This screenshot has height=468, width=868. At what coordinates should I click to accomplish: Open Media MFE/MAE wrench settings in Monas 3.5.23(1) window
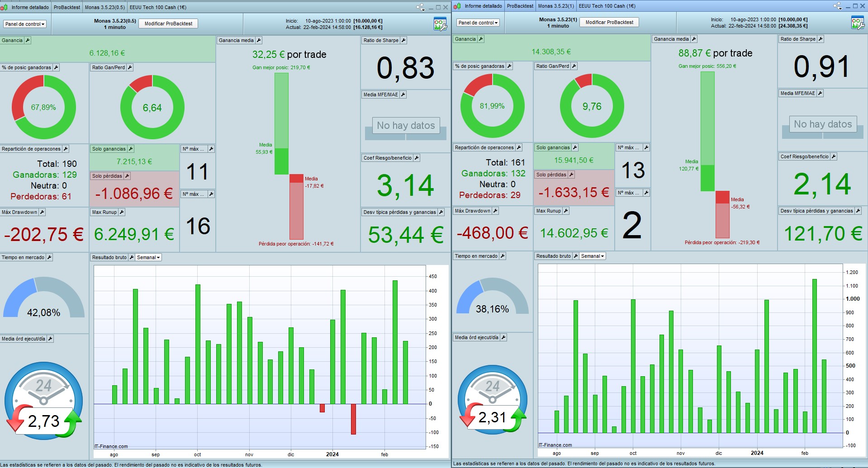tap(820, 93)
